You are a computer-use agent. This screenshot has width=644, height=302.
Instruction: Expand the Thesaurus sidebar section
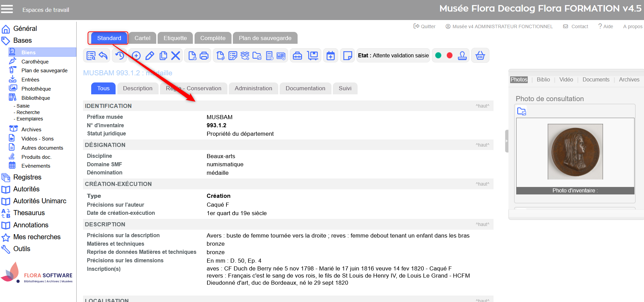coord(29,213)
